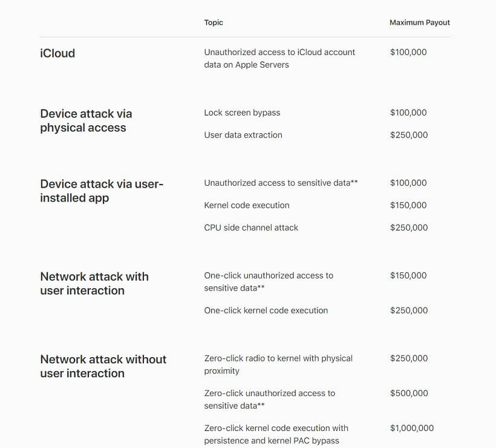Click 'One-click unauthorized access to sensitive data' text

click(268, 282)
